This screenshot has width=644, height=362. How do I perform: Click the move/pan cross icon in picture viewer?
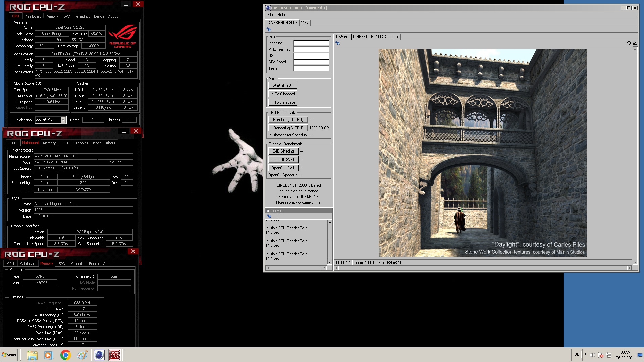pos(629,43)
